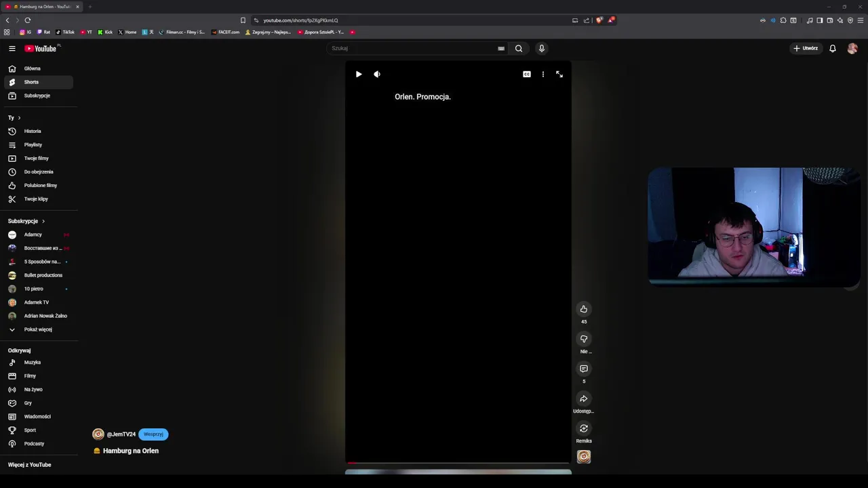Close the Hamburg na Orlen tab

point(77,7)
